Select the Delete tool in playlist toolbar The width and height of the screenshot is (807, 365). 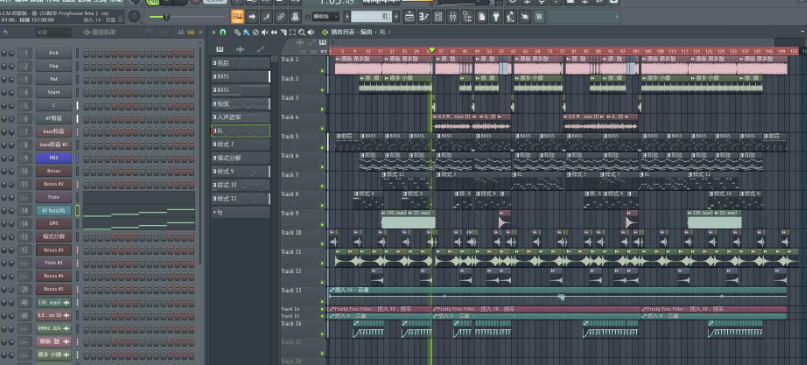(x=256, y=32)
